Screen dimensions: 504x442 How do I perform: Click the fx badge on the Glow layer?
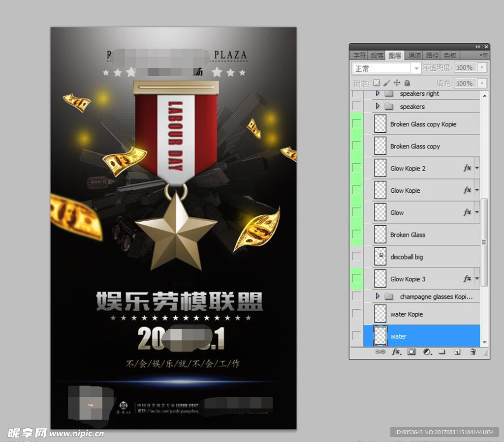pos(468,212)
